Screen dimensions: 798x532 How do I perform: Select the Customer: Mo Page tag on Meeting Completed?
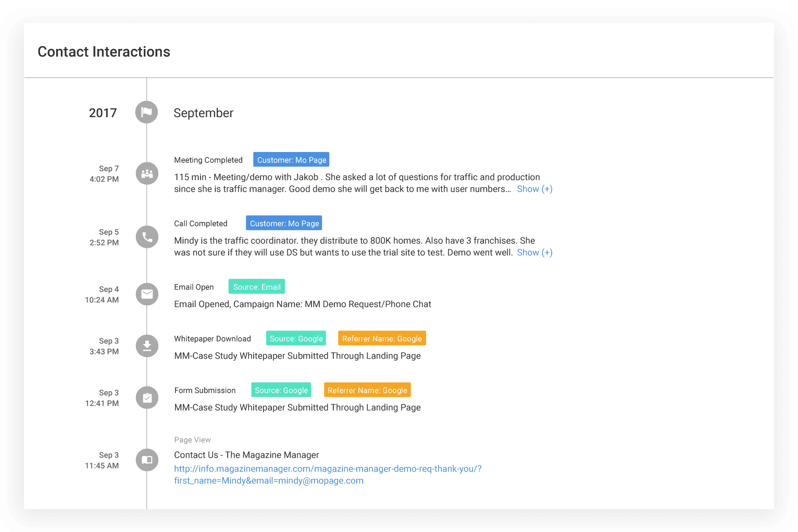[291, 159]
